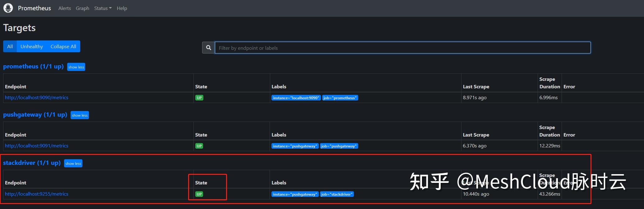Viewport: 644px width, 209px height.
Task: Click the 8.971s ago last scrape value
Action: coord(475,97)
